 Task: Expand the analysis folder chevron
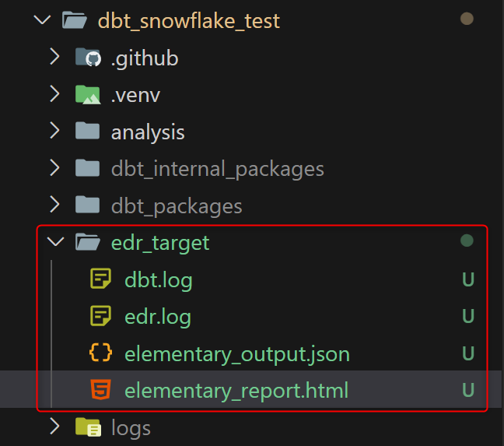tap(55, 131)
